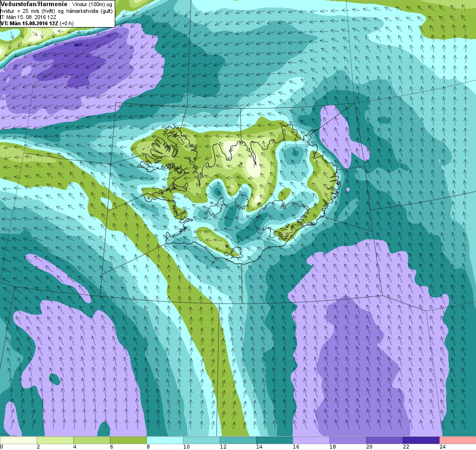
Task: Click the medium teal 12–14 m/s legend swatch
Action: click(x=238, y=440)
